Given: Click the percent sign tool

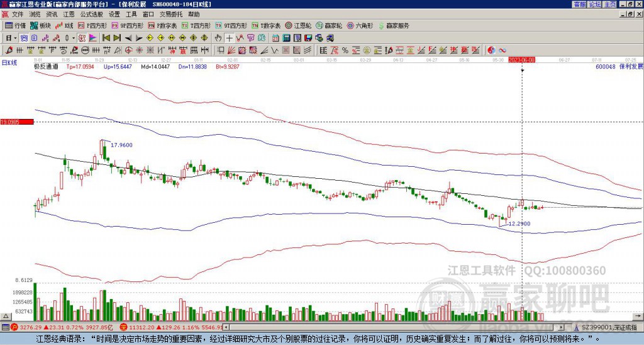Looking at the screenshot, I should pyautogui.click(x=345, y=50).
